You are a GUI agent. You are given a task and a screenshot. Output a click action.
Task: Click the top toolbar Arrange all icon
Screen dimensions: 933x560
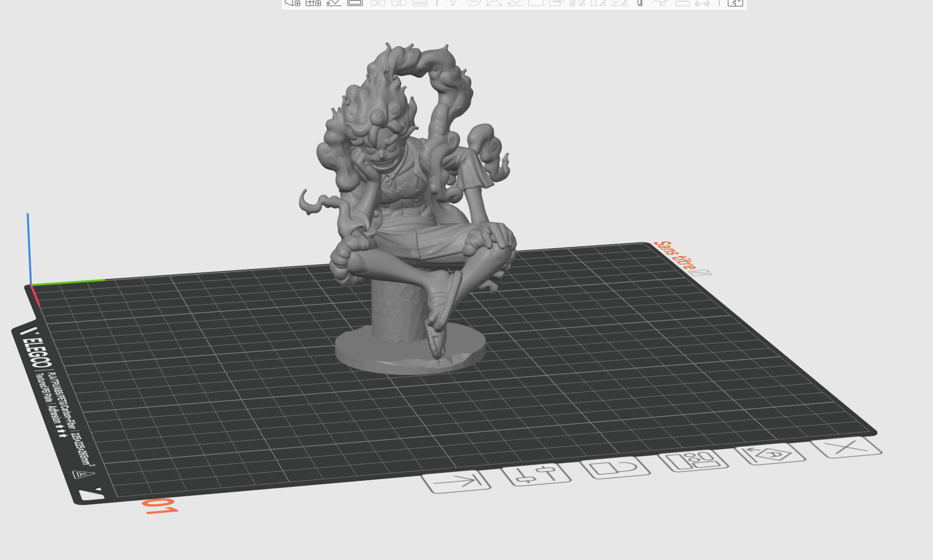click(x=355, y=2)
